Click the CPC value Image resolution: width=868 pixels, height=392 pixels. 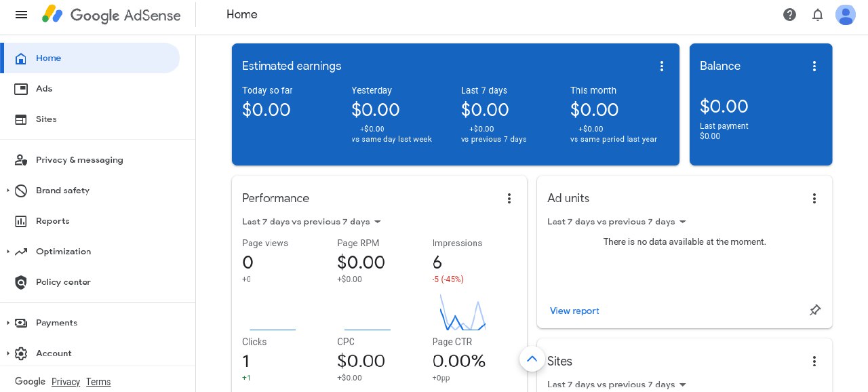point(361,361)
